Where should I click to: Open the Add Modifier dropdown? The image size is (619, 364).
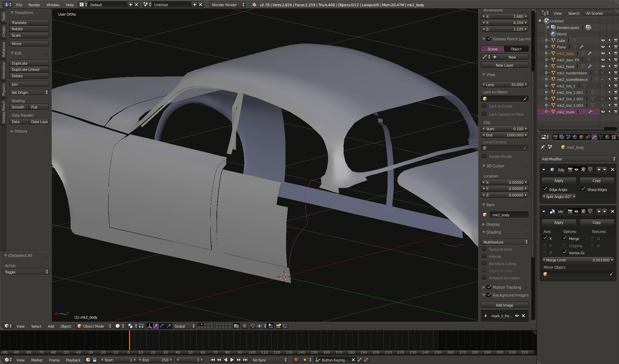click(x=578, y=159)
